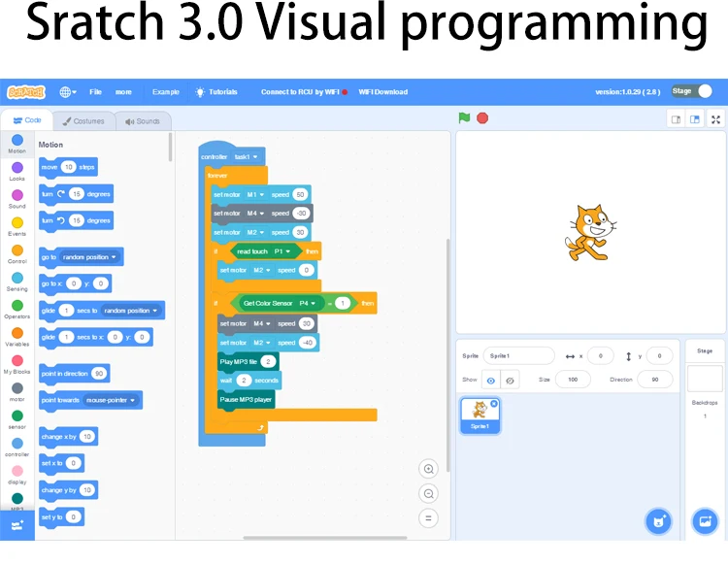This screenshot has height=565, width=728.
Task: Click the workspace horizontal scrollbar
Action: pos(325,538)
